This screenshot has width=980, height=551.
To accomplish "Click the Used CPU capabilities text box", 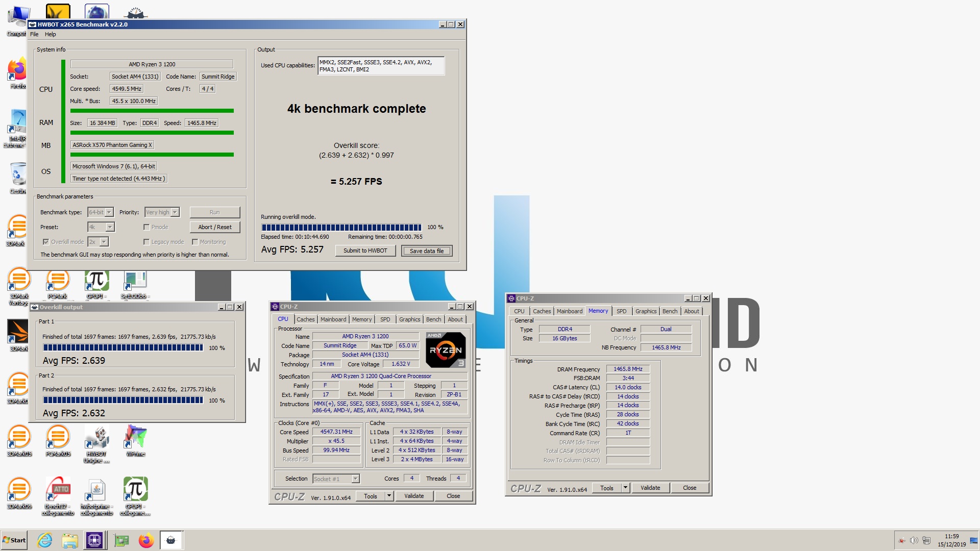I will 381,66.
